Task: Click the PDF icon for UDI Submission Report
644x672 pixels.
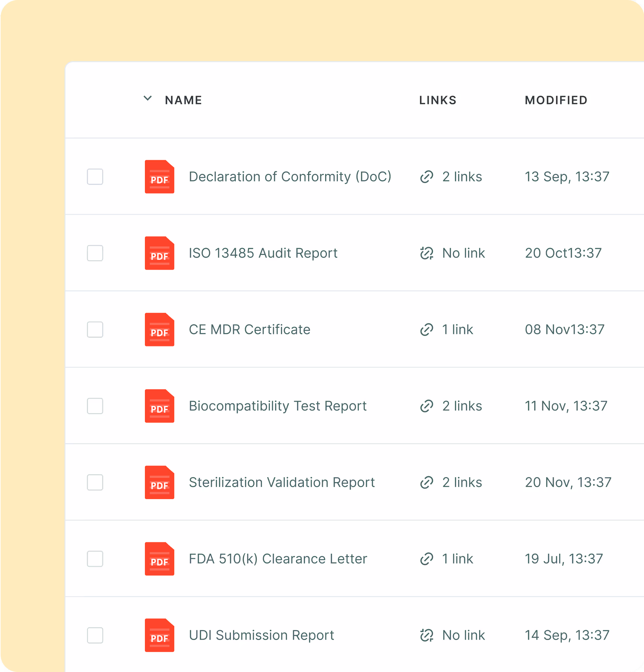Action: (159, 635)
